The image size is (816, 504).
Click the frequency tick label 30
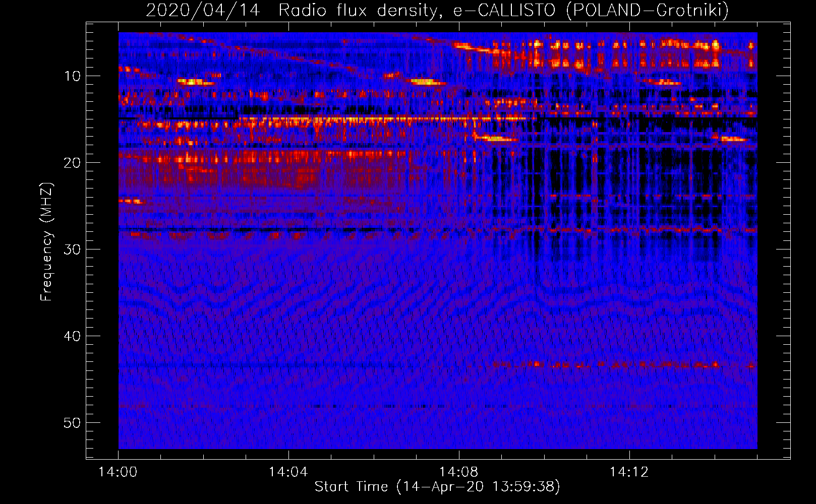coord(72,249)
